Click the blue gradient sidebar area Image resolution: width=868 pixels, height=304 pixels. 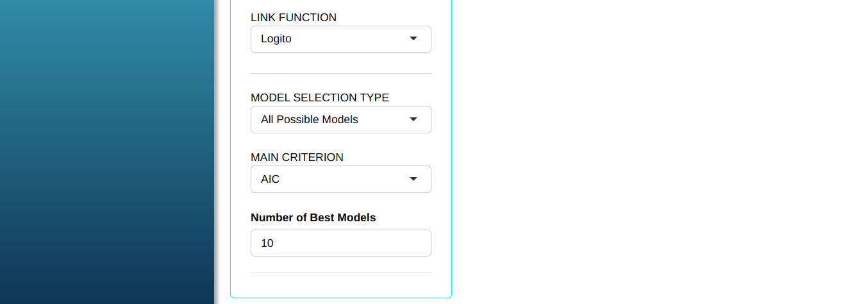click(x=106, y=152)
